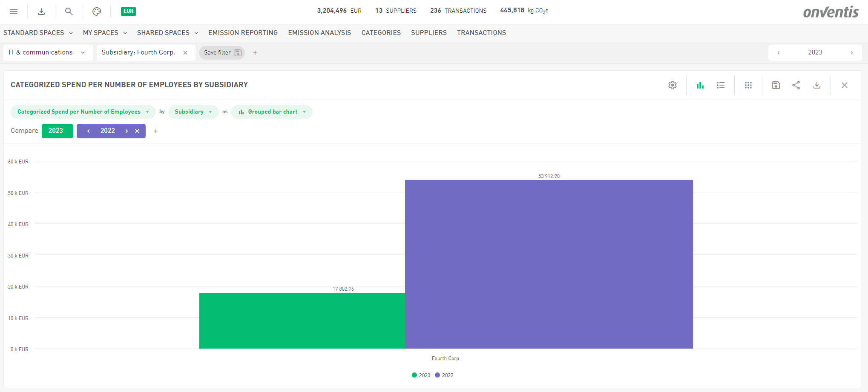Click the Save filter button
This screenshot has height=392, width=868.
coord(222,53)
